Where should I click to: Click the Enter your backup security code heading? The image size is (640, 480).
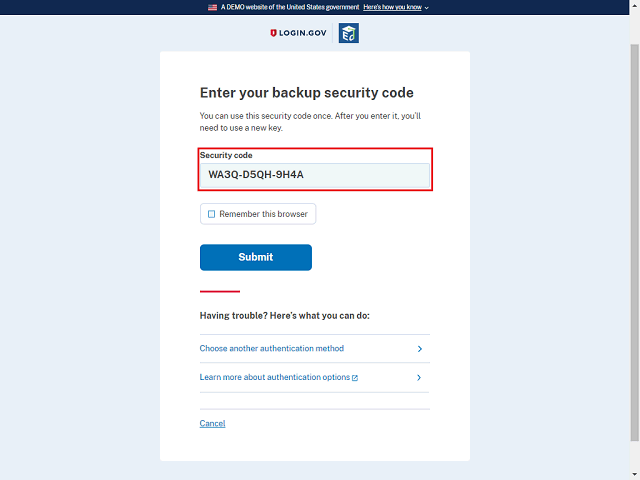[x=306, y=93]
